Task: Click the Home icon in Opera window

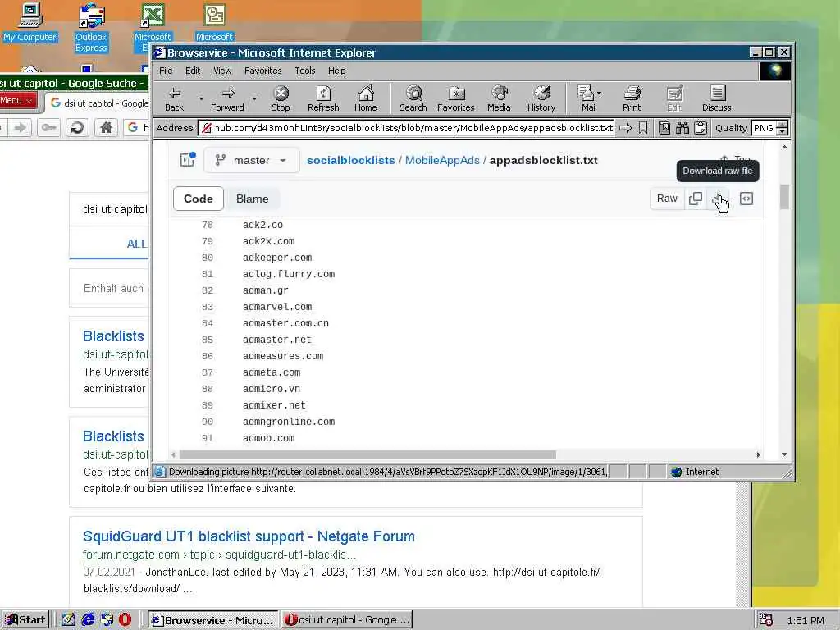Action: coord(106,127)
